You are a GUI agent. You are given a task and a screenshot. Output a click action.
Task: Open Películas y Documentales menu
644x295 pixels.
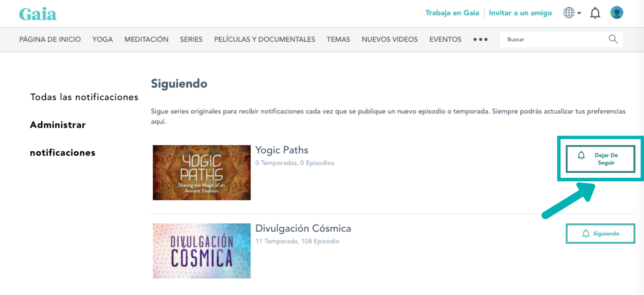(x=265, y=39)
